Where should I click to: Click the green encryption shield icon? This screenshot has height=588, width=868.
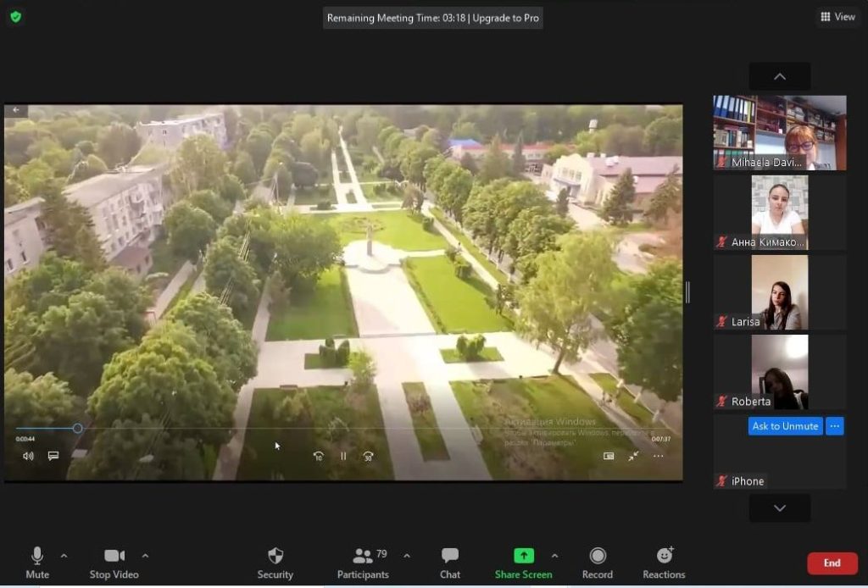[x=15, y=17]
